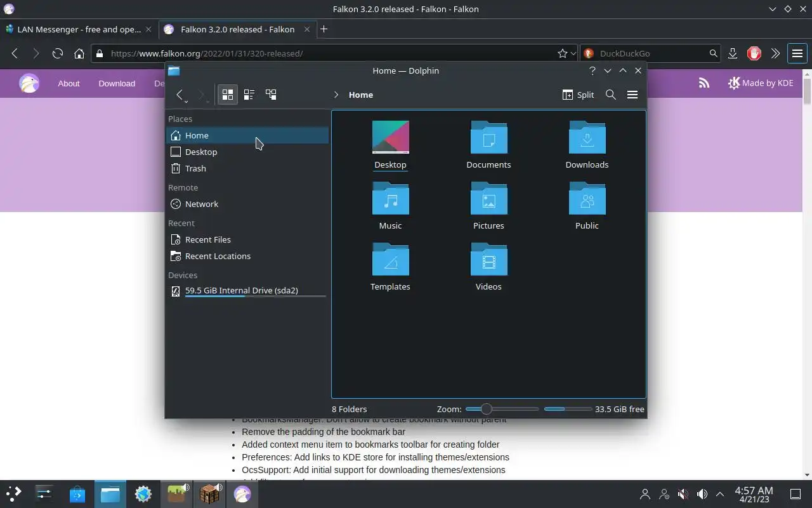This screenshot has width=812, height=508.
Task: Open DuckDuckGo search engine selector icon
Action: [589, 53]
